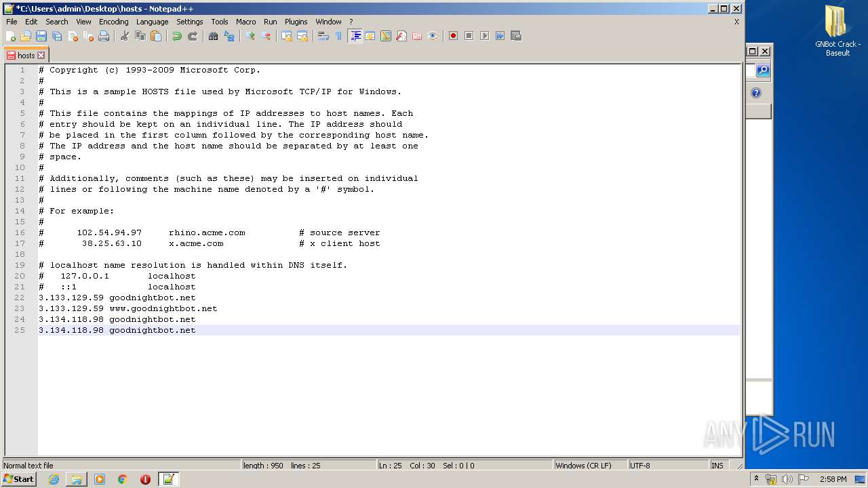This screenshot has height=488, width=868.
Task: Open the Encoding menu
Action: [x=114, y=22]
